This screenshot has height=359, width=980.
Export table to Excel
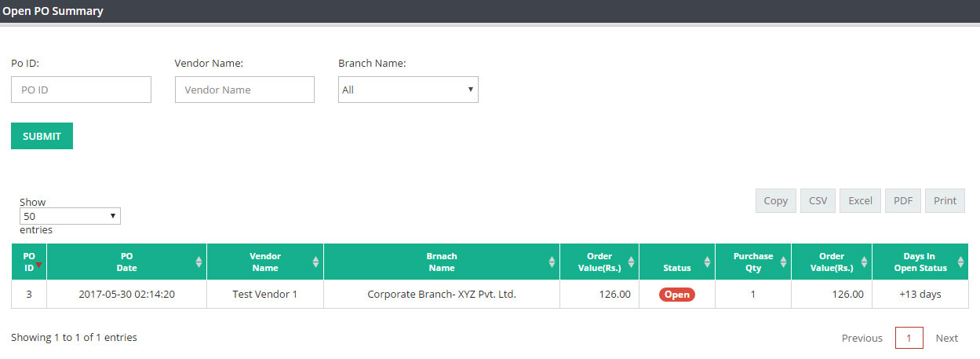[861, 200]
